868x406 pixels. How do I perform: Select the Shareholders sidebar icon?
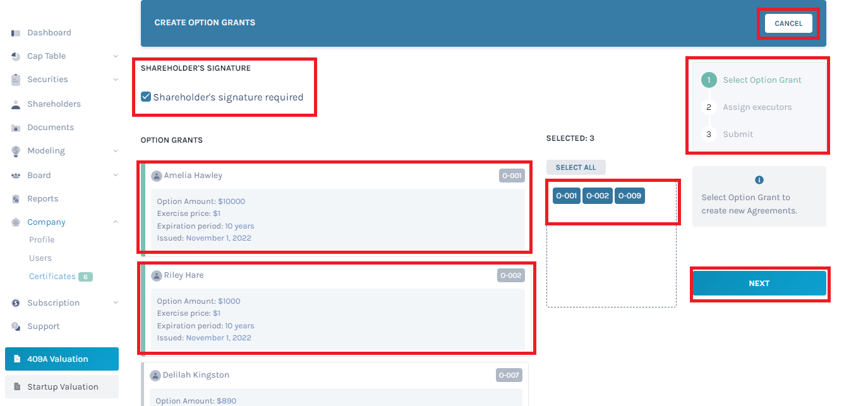(x=14, y=104)
